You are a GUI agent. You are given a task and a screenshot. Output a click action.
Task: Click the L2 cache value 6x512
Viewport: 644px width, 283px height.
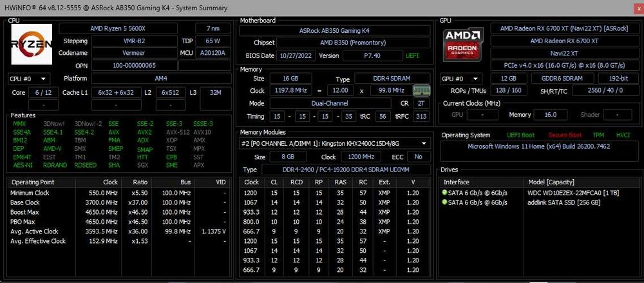point(171,93)
